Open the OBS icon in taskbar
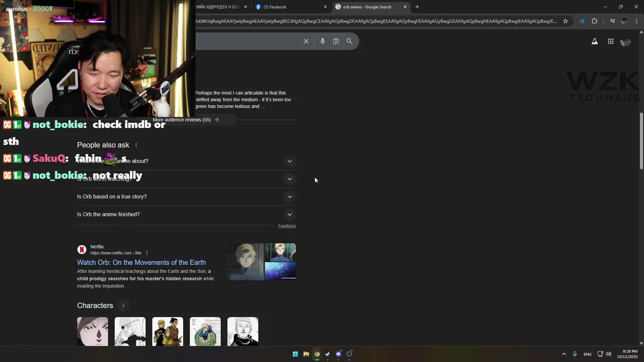Image resolution: width=644 pixels, height=362 pixels. coord(349,354)
